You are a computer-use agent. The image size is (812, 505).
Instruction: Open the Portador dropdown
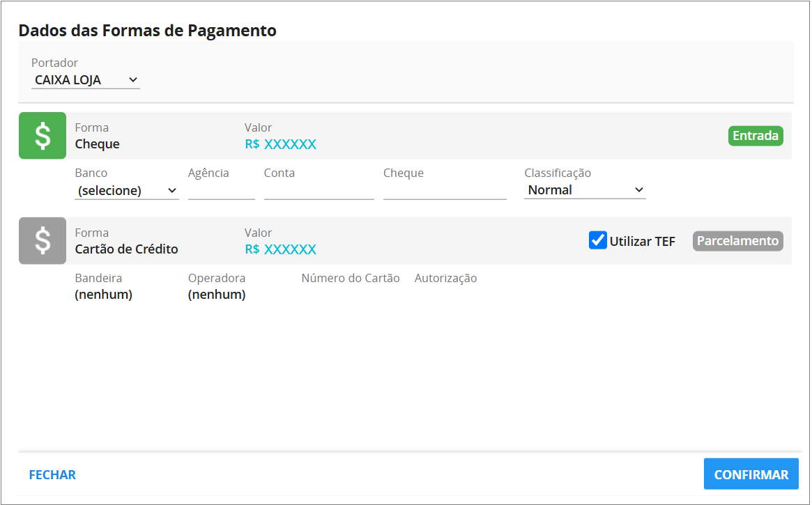[x=85, y=80]
